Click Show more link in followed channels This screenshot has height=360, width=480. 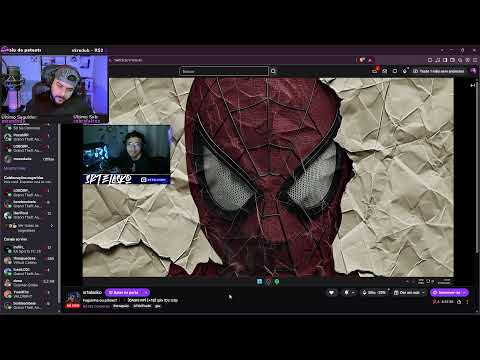(15, 169)
